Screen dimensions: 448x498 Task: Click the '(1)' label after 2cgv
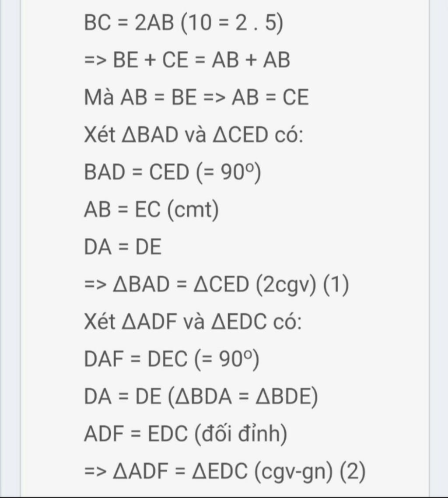pyautogui.click(x=336, y=284)
